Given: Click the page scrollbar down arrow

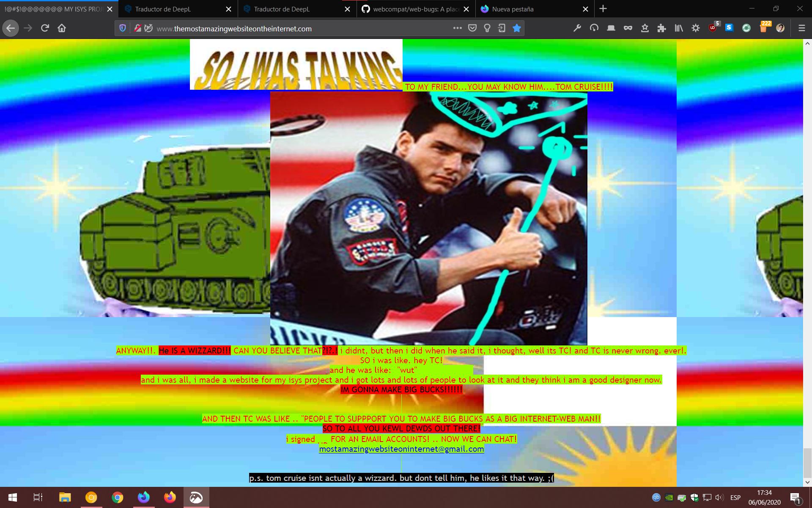Looking at the screenshot, I should click(x=807, y=482).
